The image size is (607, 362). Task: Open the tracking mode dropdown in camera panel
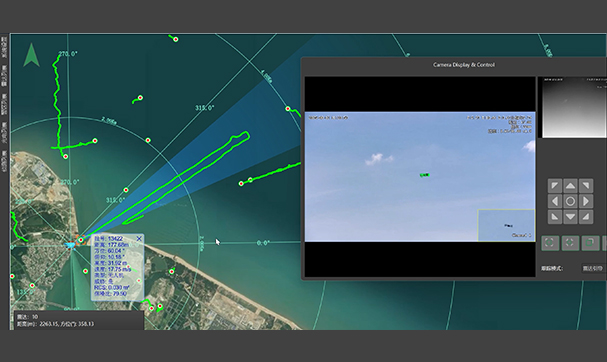pos(594,268)
